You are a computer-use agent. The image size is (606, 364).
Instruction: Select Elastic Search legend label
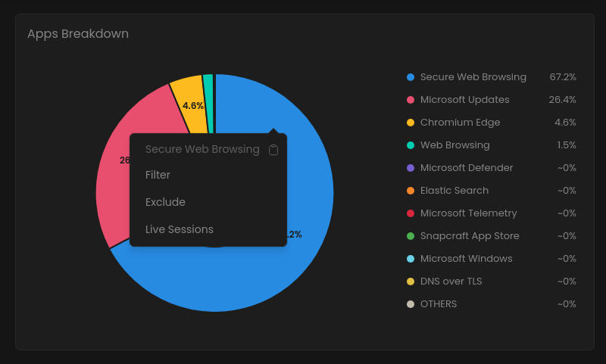[454, 191]
